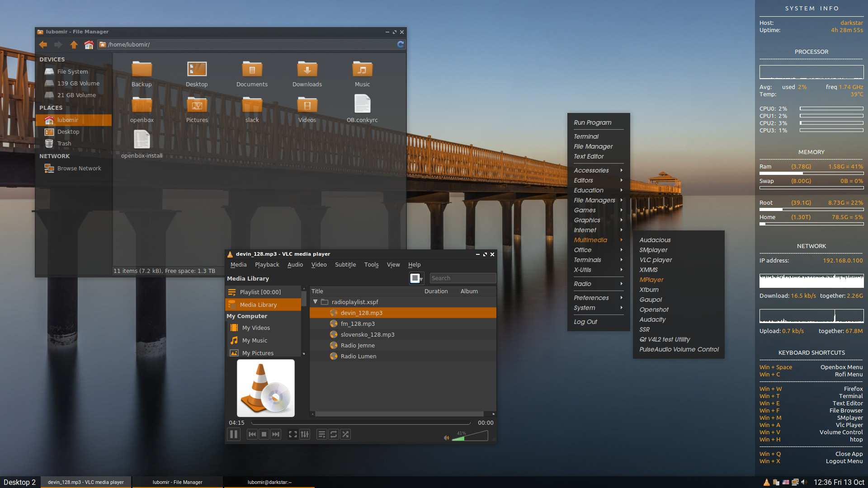This screenshot has width=868, height=488.
Task: Switch to lubomir@darkstar terminal taskbar button
Action: pyautogui.click(x=269, y=482)
